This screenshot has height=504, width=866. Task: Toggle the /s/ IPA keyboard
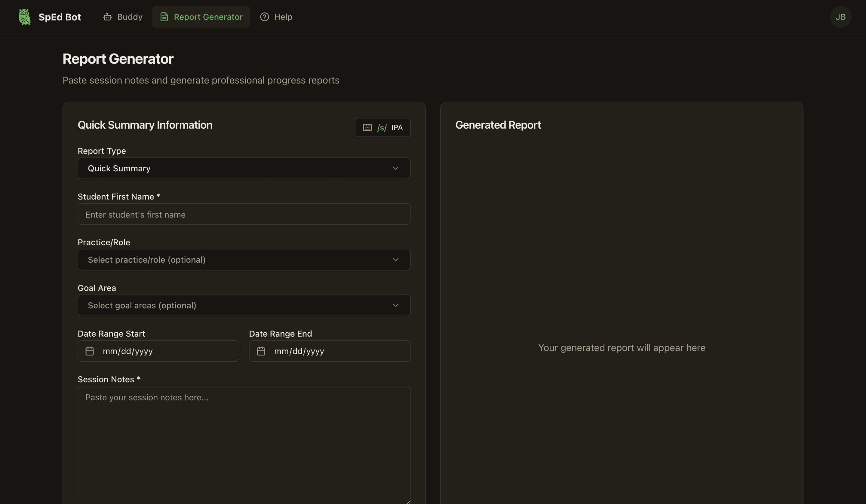pyautogui.click(x=382, y=127)
